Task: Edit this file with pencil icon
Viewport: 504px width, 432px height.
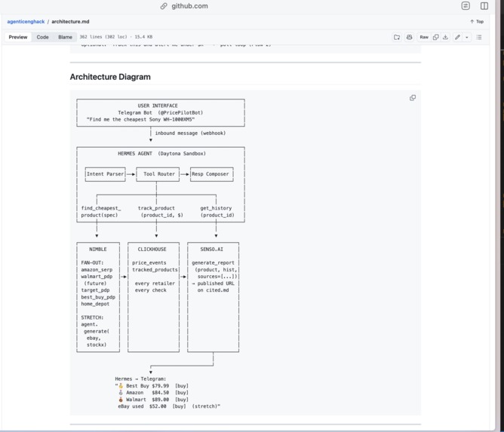Action: (x=457, y=37)
